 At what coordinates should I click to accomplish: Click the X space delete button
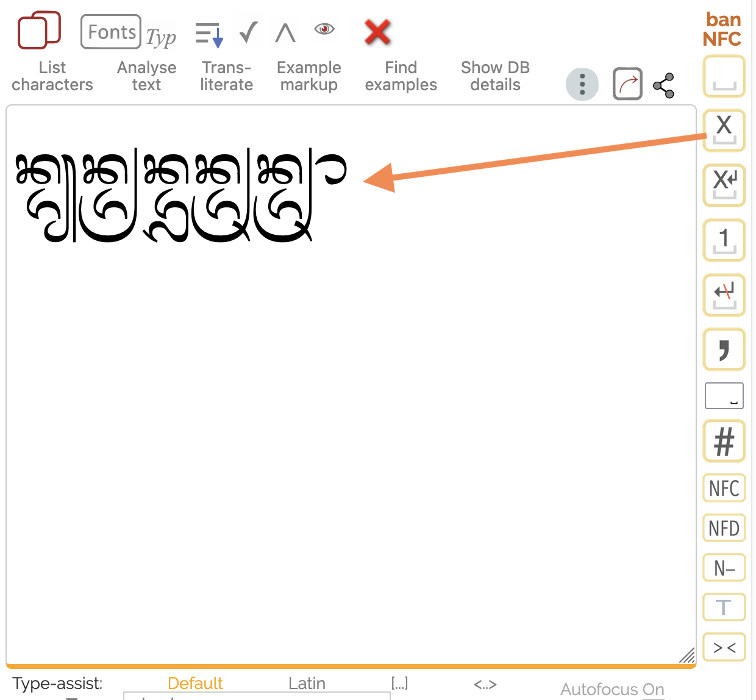pos(724,130)
